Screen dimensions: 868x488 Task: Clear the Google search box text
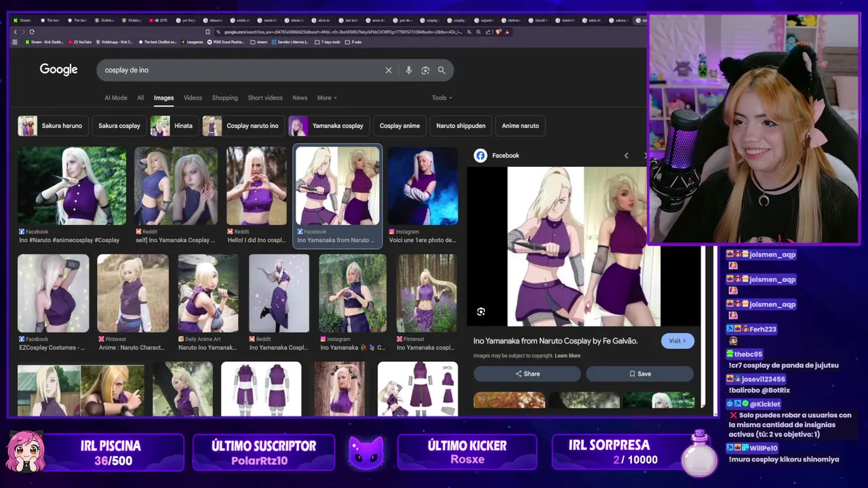pyautogui.click(x=389, y=70)
